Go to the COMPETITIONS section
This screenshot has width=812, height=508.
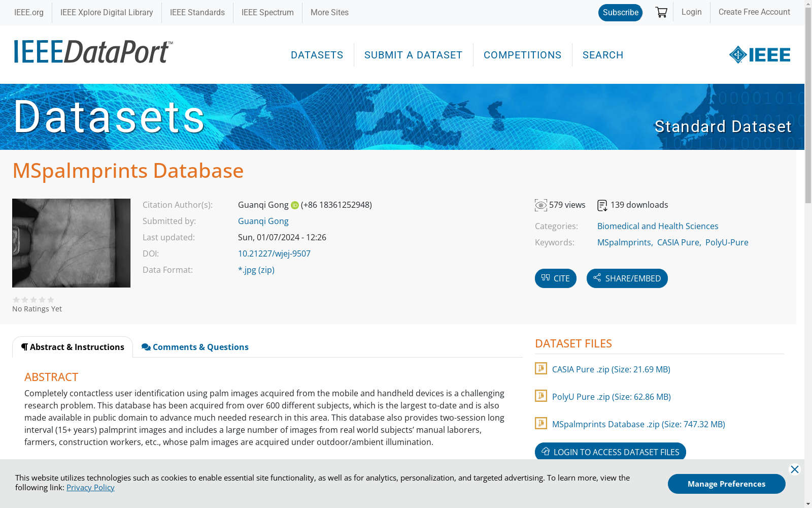click(523, 55)
